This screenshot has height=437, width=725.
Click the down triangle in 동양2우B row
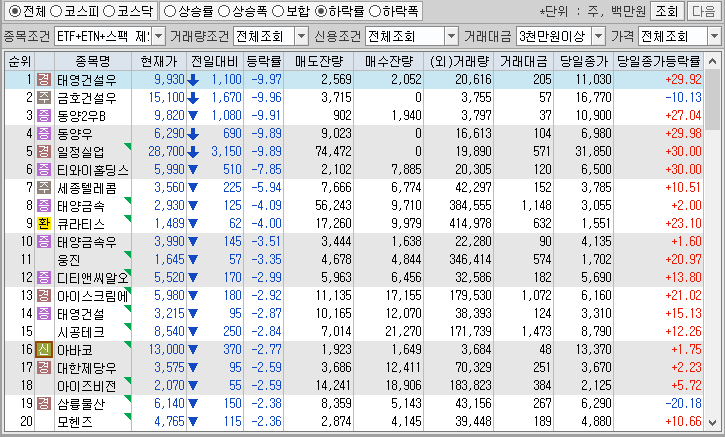pos(193,116)
